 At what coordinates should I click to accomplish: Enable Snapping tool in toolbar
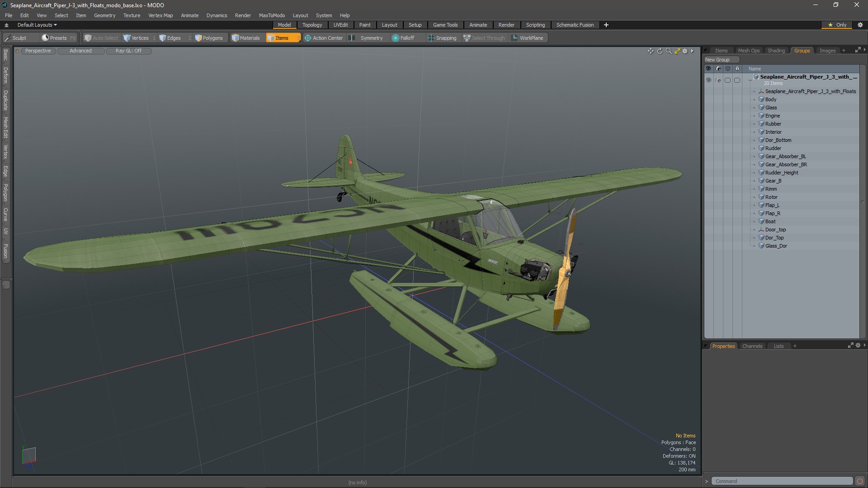[442, 38]
